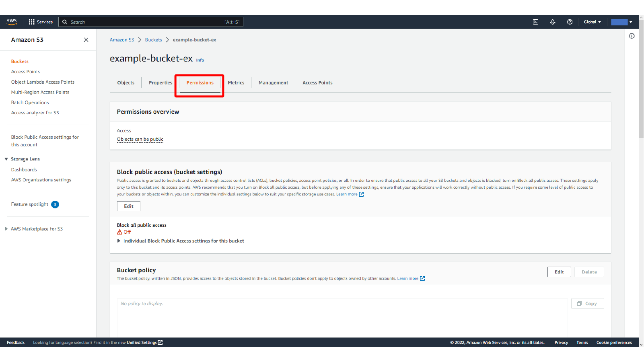The image size is (644, 362).
Task: Click the scrollbar down arrow
Action: tap(641, 345)
